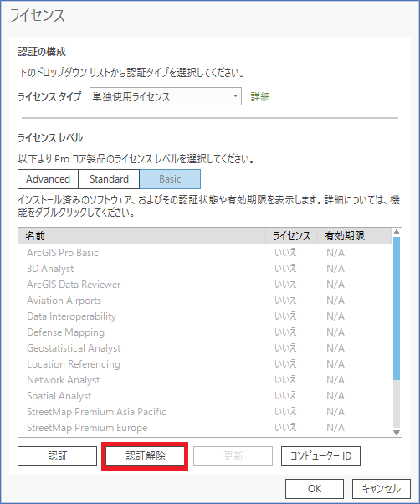Click the 詳細 link
The width and height of the screenshot is (420, 504).
point(260,96)
